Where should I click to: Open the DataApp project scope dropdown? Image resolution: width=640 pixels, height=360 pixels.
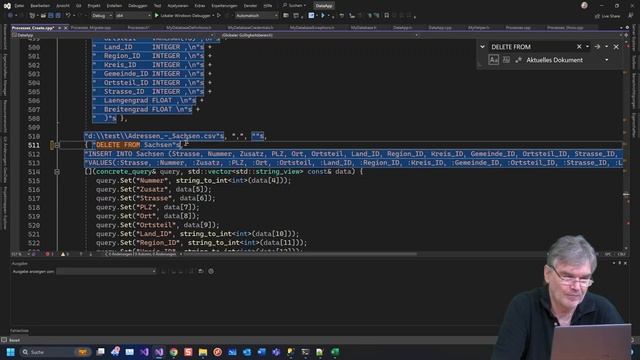113,36
